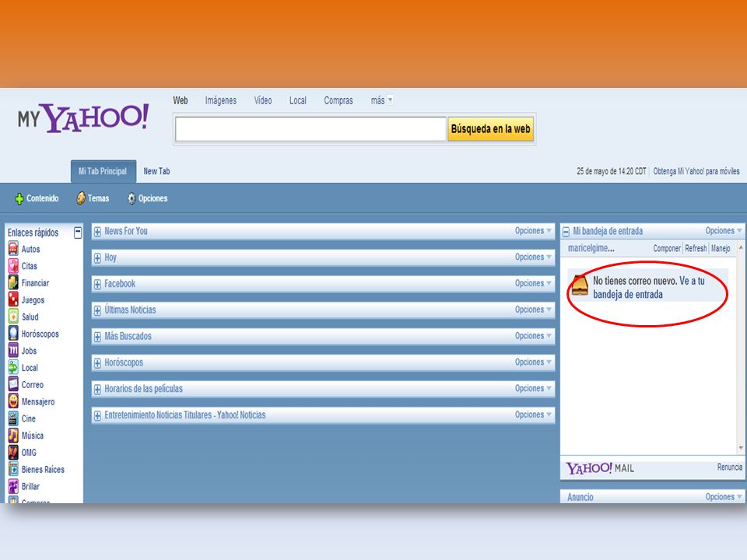Open Opciones dropdown for Horarios de las películas
747x560 pixels.
tap(533, 388)
